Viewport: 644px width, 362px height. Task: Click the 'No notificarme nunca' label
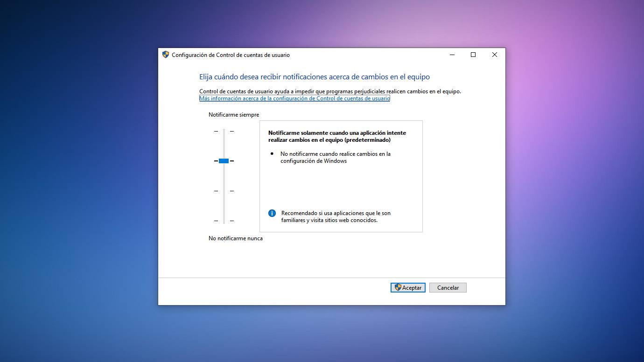pos(235,238)
